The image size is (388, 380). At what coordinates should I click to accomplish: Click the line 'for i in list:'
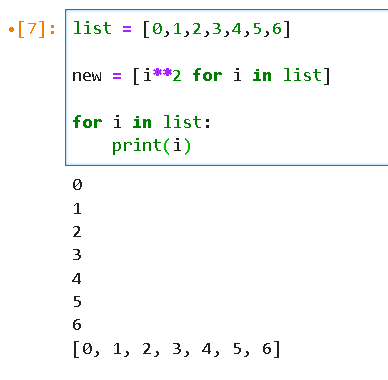tap(142, 122)
